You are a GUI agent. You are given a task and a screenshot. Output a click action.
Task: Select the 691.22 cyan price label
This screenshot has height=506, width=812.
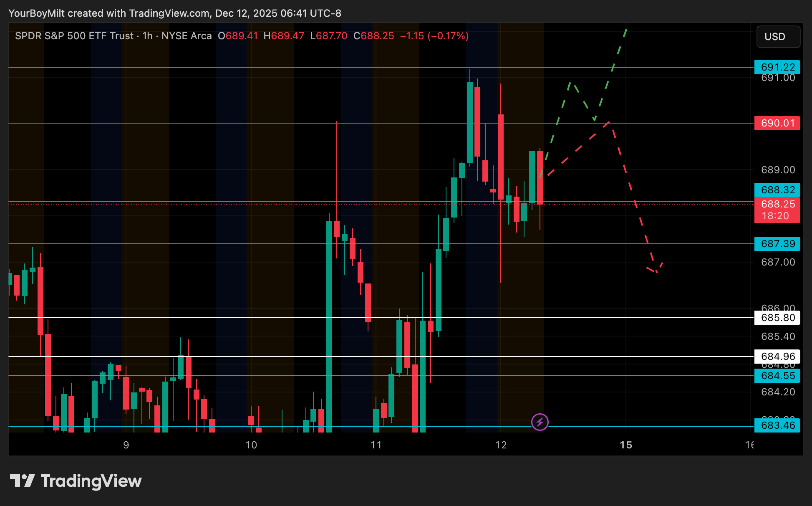777,67
